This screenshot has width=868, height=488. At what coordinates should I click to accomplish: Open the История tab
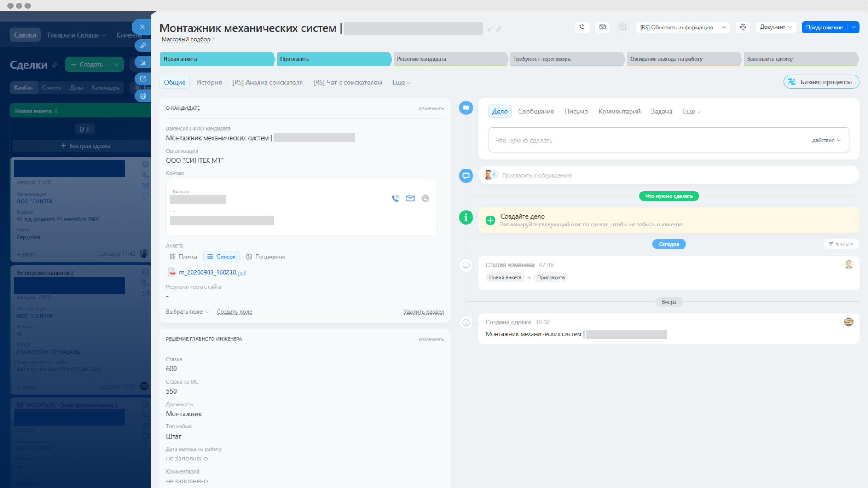point(209,83)
